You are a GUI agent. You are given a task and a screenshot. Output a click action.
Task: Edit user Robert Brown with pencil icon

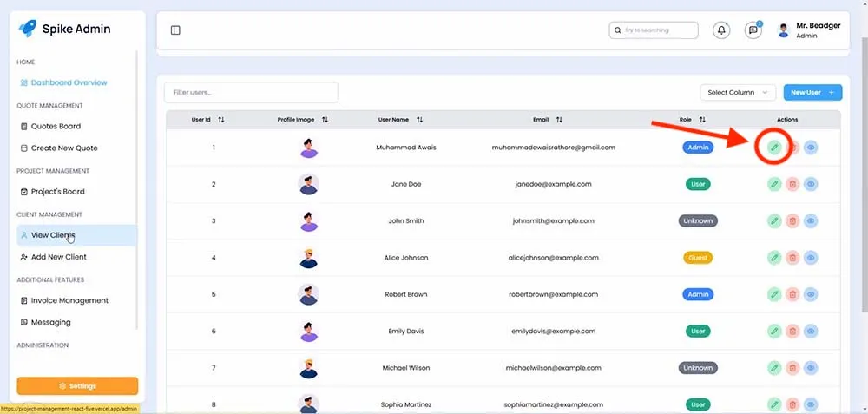(x=774, y=294)
